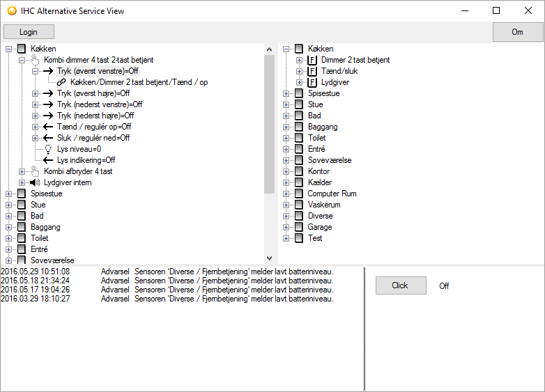545x392 pixels.
Task: Click the speaker icon beside Lydgiver intern
Action: pos(35,182)
